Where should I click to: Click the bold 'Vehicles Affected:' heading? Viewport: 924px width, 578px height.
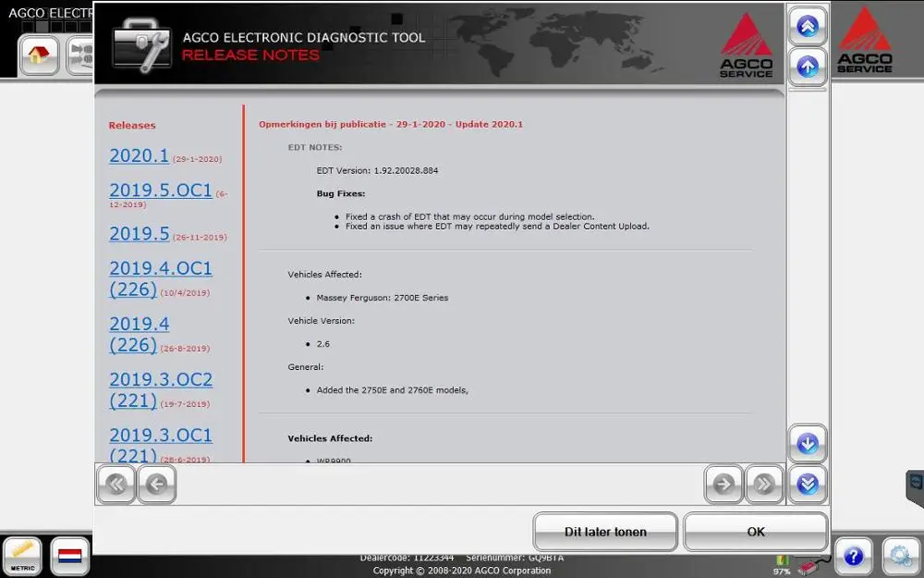(x=330, y=438)
